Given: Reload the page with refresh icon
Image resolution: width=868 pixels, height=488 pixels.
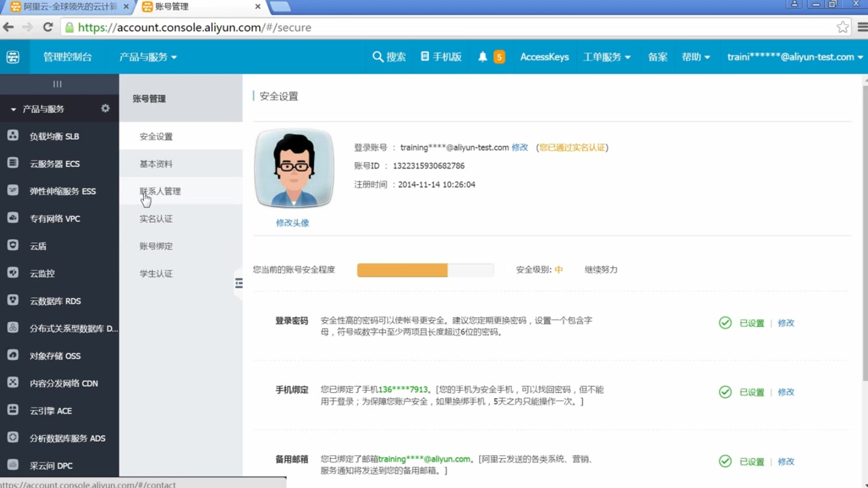Looking at the screenshot, I should pyautogui.click(x=48, y=27).
